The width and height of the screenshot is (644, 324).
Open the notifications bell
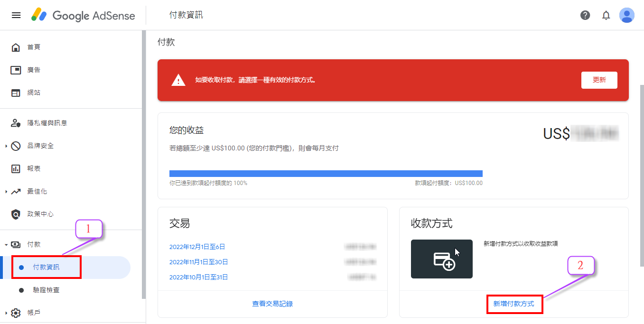click(606, 15)
